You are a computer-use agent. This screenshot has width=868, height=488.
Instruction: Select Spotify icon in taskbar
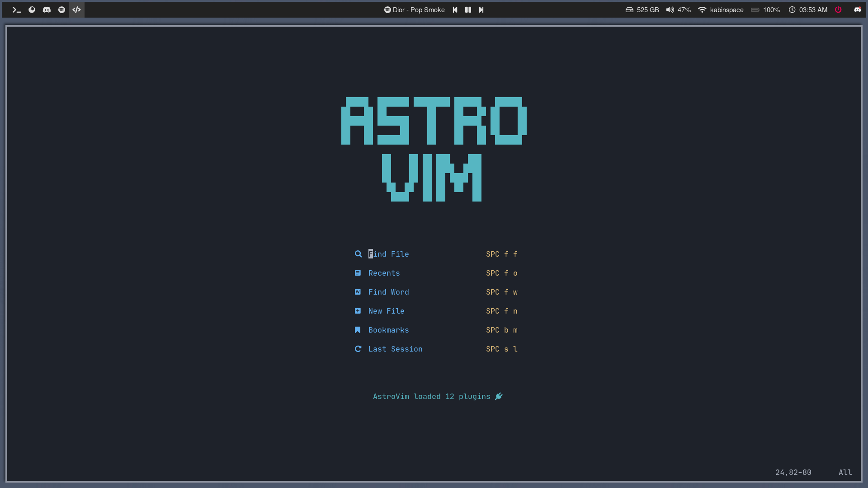tap(61, 9)
